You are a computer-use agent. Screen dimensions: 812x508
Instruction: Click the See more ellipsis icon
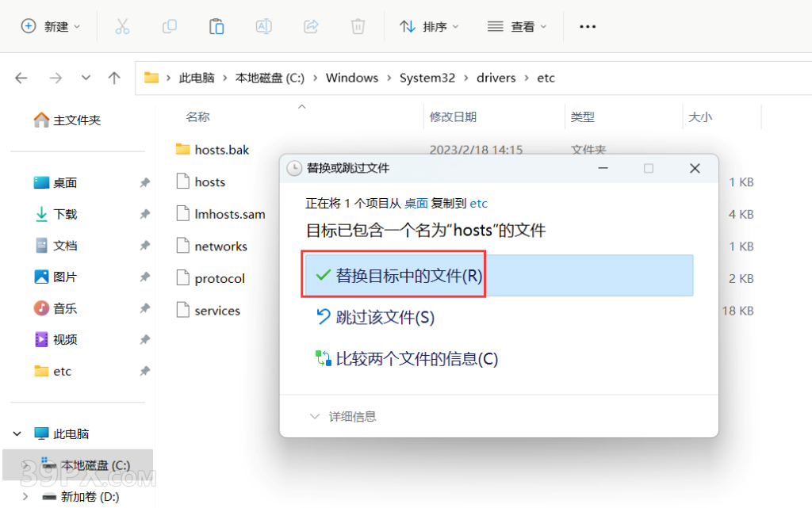point(588,26)
